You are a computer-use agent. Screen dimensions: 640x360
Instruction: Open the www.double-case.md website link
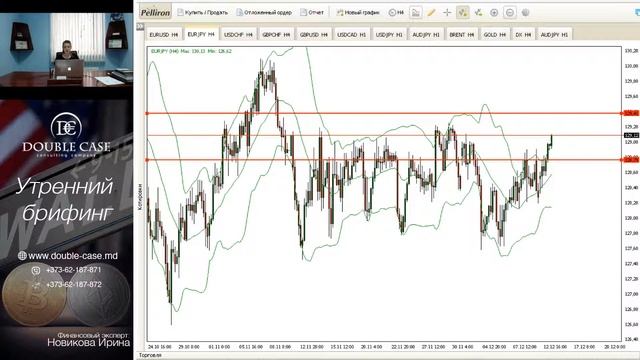[73, 256]
